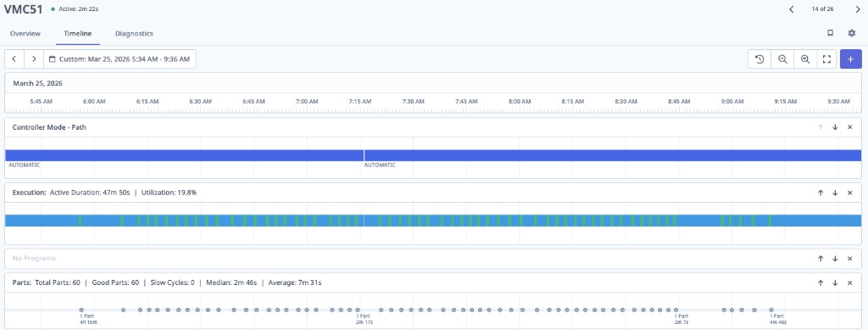Click the Median: 2m 46s text

[231, 283]
